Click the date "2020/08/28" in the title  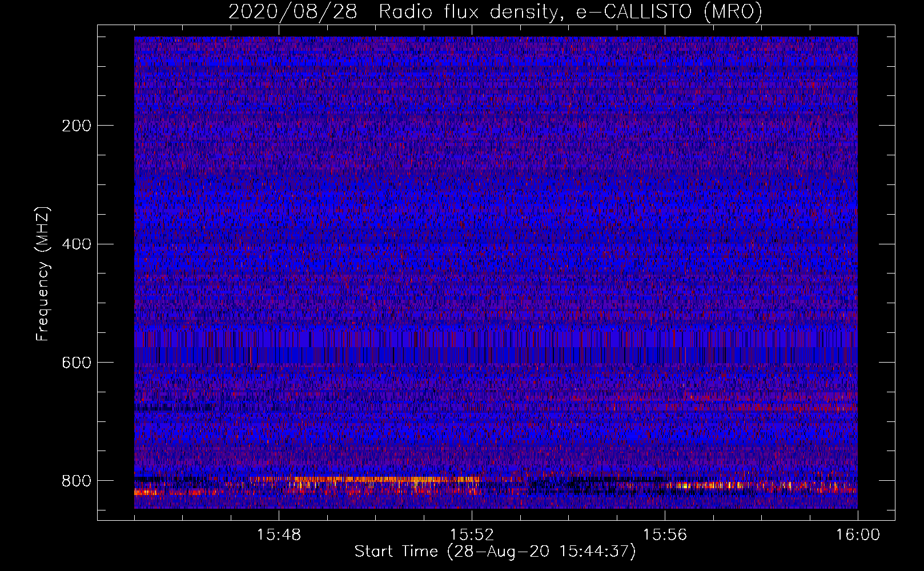coord(293,11)
